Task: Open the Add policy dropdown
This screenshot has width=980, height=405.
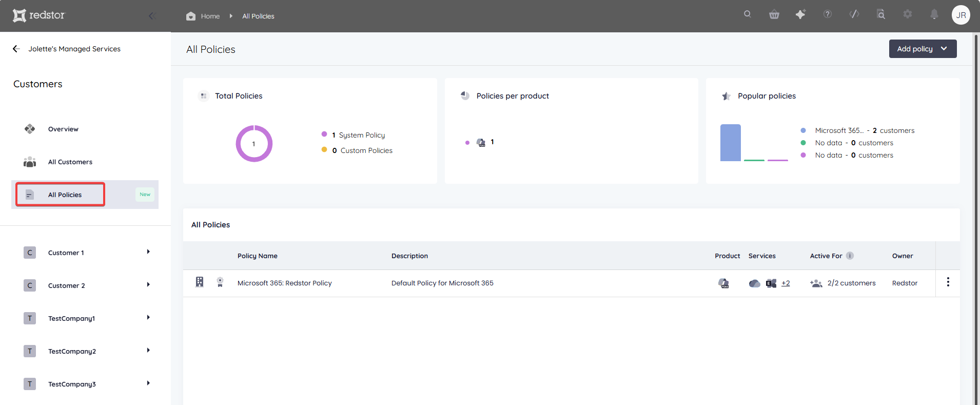Action: pyautogui.click(x=923, y=49)
